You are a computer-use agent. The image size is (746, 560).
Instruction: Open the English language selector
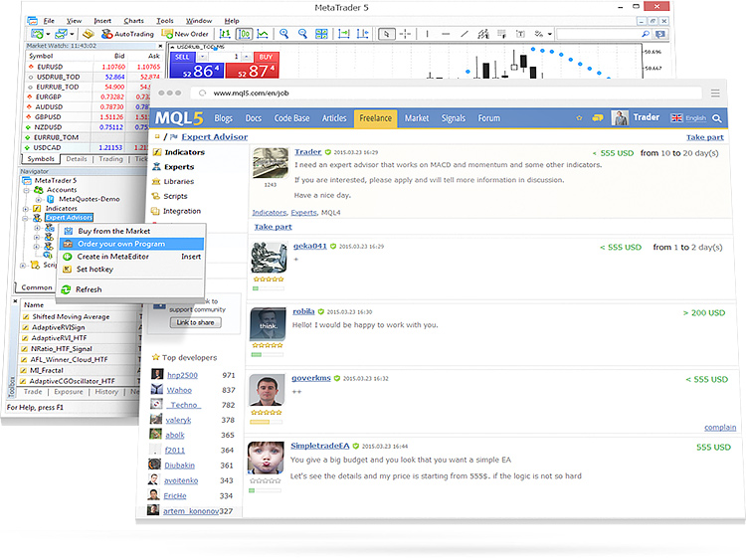click(688, 118)
